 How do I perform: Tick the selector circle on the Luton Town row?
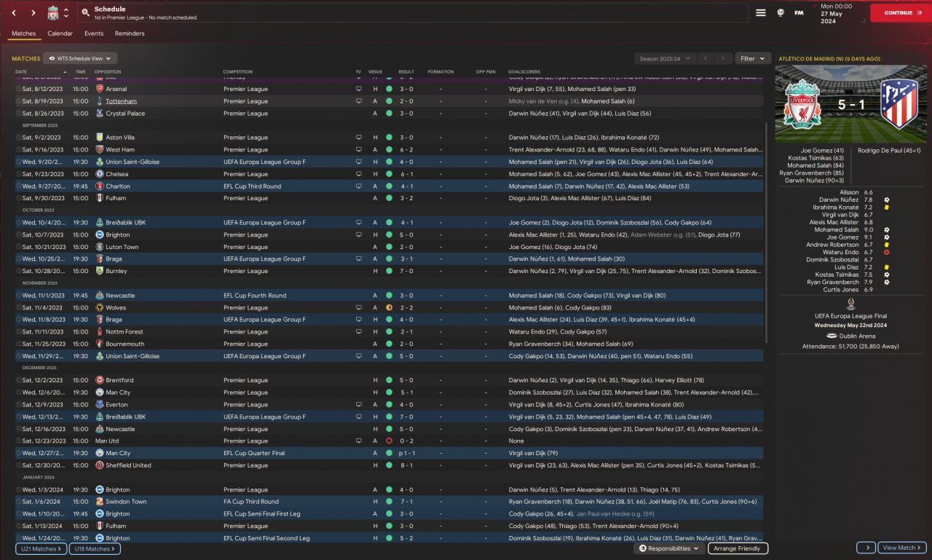point(18,247)
